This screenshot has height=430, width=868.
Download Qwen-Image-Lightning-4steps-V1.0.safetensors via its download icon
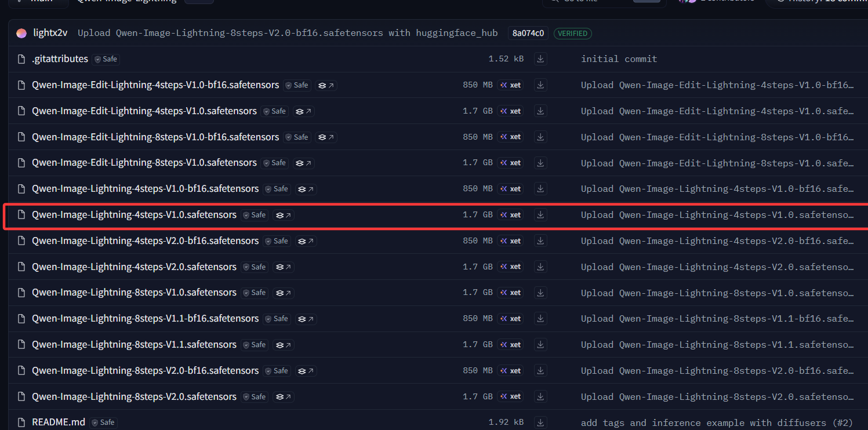point(540,215)
